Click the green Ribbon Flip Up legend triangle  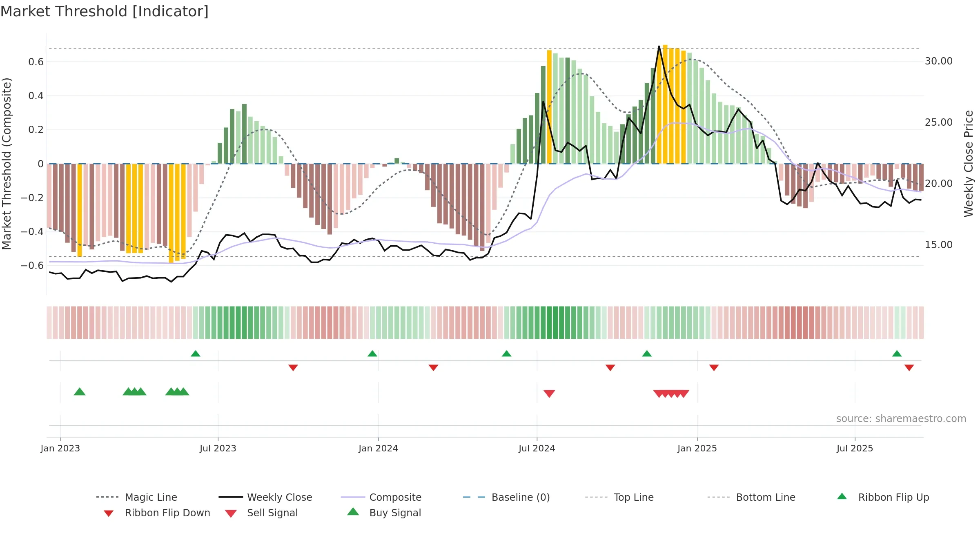[x=842, y=496]
